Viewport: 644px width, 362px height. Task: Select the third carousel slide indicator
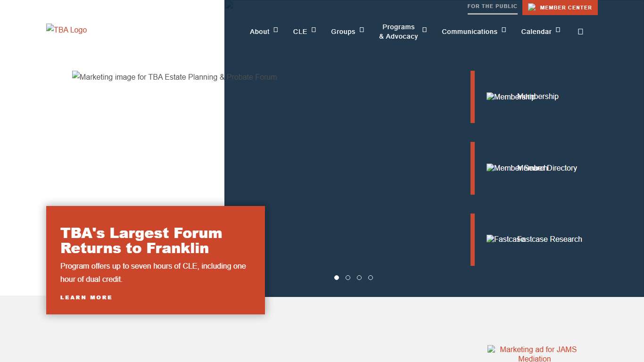(359, 278)
